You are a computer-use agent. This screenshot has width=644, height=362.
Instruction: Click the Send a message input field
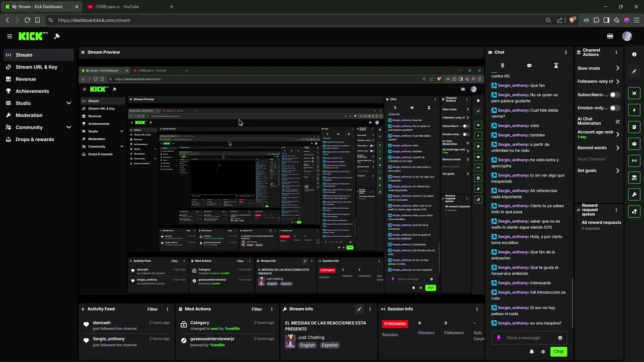[529, 338]
